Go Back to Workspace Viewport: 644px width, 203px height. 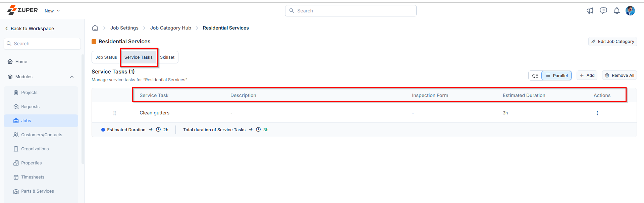(30, 29)
